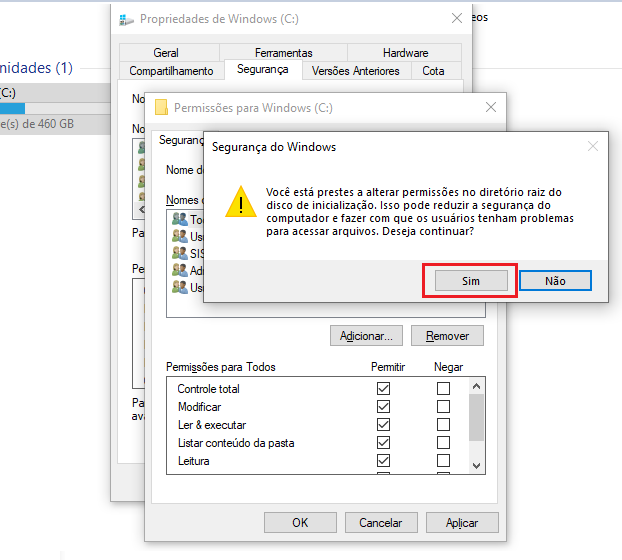622x560 pixels.
Task: Click the permissions list scrollbar thumb
Action: click(477, 417)
